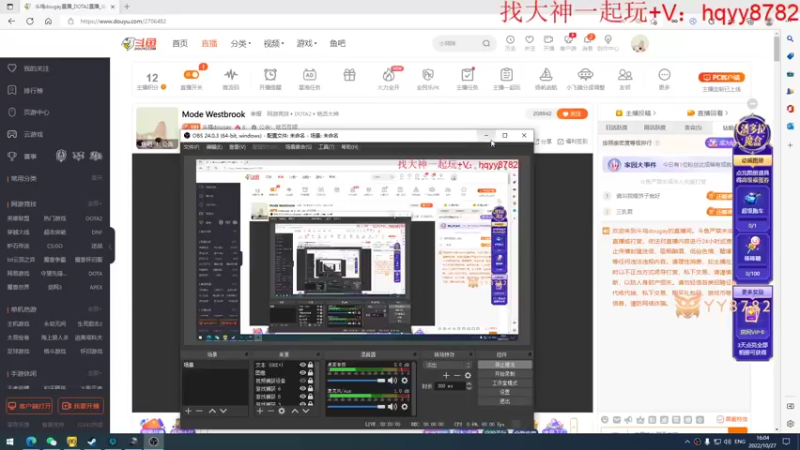Toggle visibility of video capture device source
This screenshot has height=450, width=800.
click(x=303, y=381)
